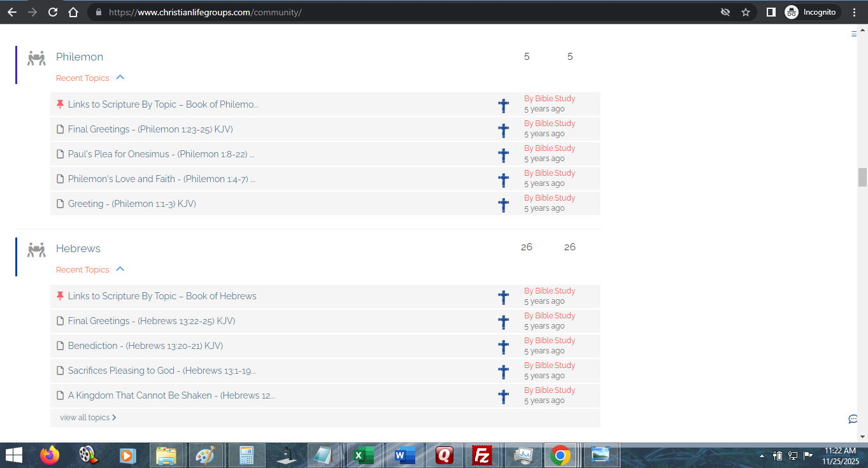
Task: Click cross avatar beside Final Greetings Philemon topic
Action: point(503,131)
